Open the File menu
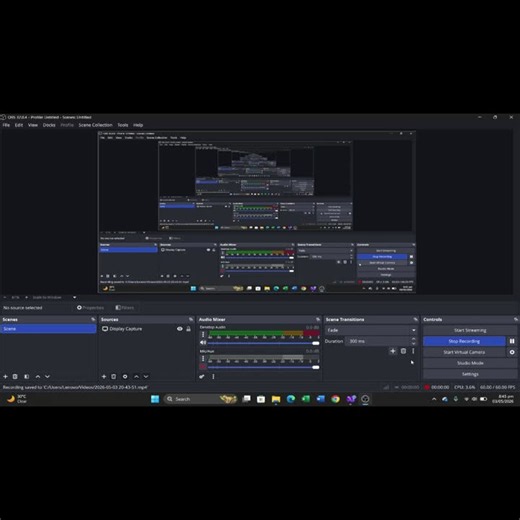Image resolution: width=520 pixels, height=520 pixels. (6, 125)
